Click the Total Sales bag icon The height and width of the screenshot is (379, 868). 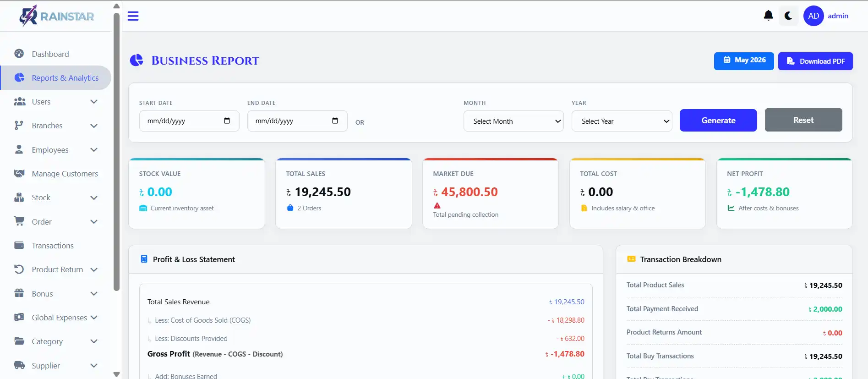pos(290,208)
